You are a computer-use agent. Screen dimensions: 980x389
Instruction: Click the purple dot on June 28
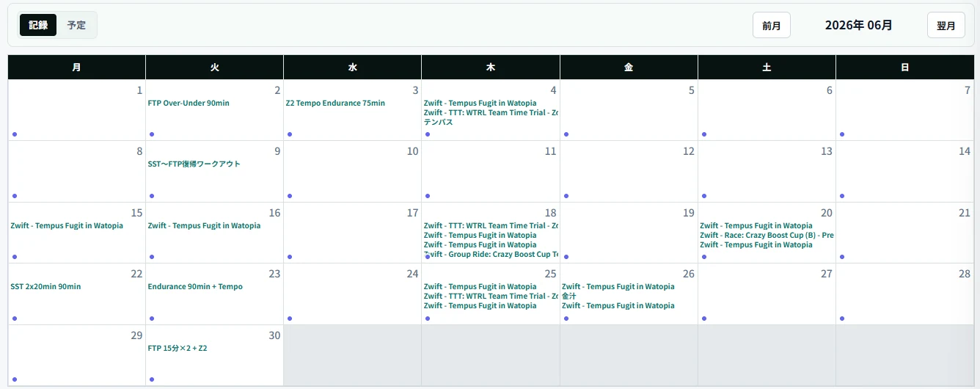tap(842, 319)
